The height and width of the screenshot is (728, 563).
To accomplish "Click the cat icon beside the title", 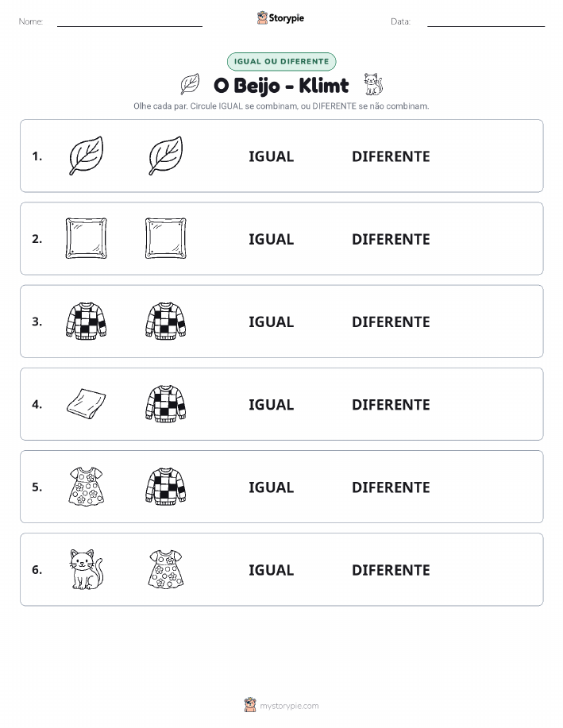I will coord(373,84).
